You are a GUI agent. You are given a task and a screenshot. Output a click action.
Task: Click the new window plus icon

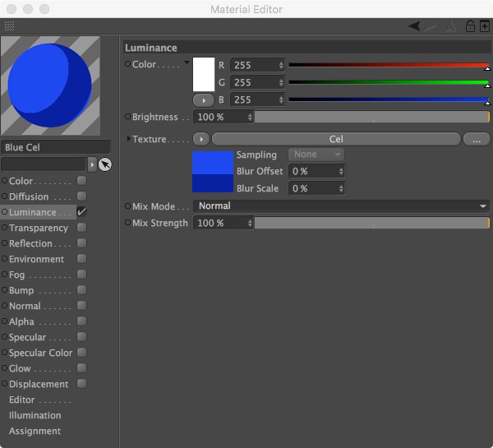[x=484, y=26]
